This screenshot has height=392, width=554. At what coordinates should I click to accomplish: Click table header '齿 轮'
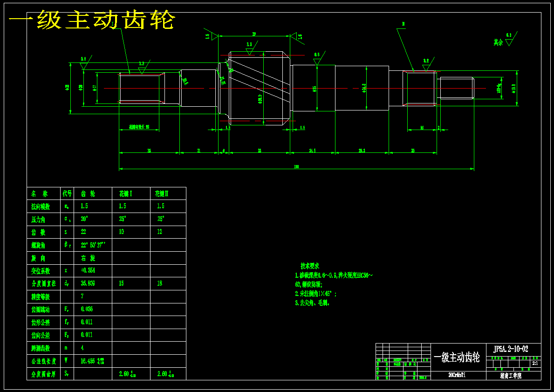(88, 194)
